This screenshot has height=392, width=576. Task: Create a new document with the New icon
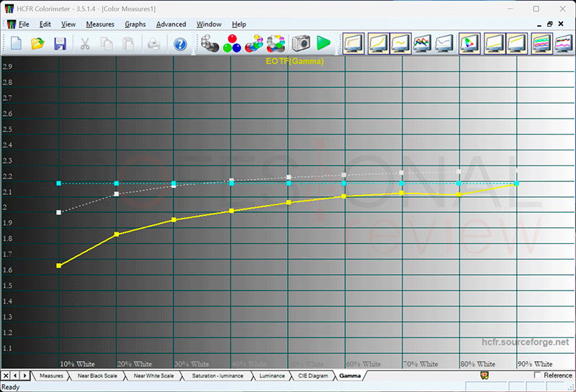(x=16, y=44)
